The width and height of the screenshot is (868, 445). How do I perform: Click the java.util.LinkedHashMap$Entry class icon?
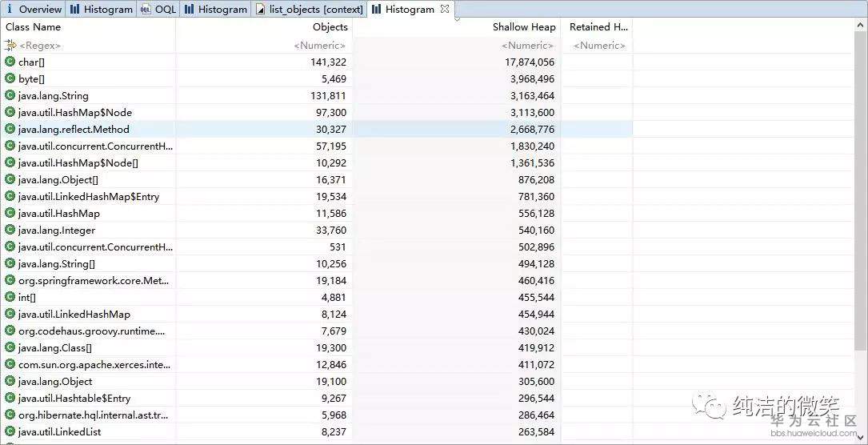[10, 196]
